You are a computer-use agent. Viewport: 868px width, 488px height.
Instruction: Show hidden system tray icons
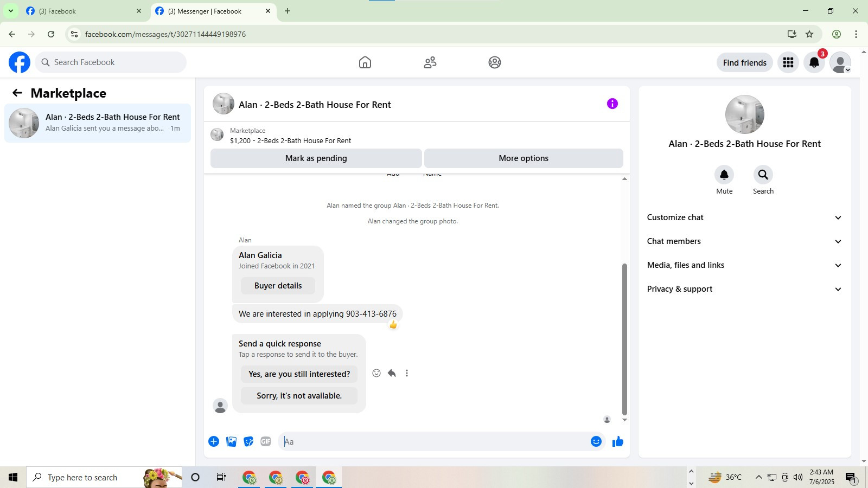point(758,477)
